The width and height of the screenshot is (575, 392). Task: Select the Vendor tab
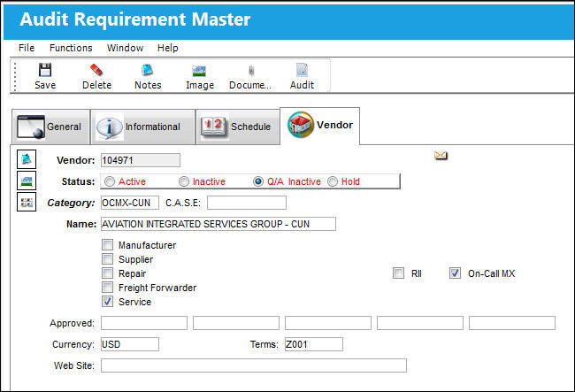click(319, 126)
